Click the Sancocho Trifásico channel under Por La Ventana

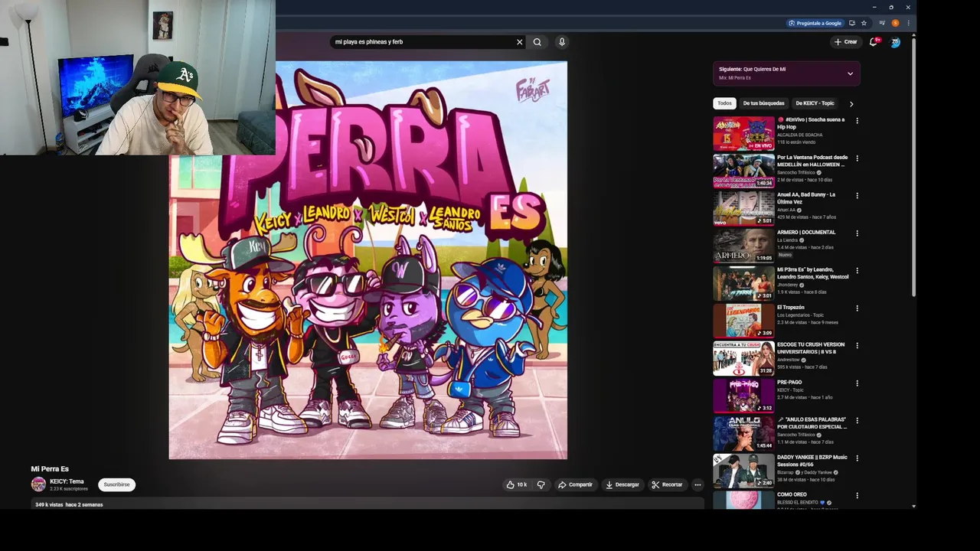pyautogui.click(x=796, y=172)
